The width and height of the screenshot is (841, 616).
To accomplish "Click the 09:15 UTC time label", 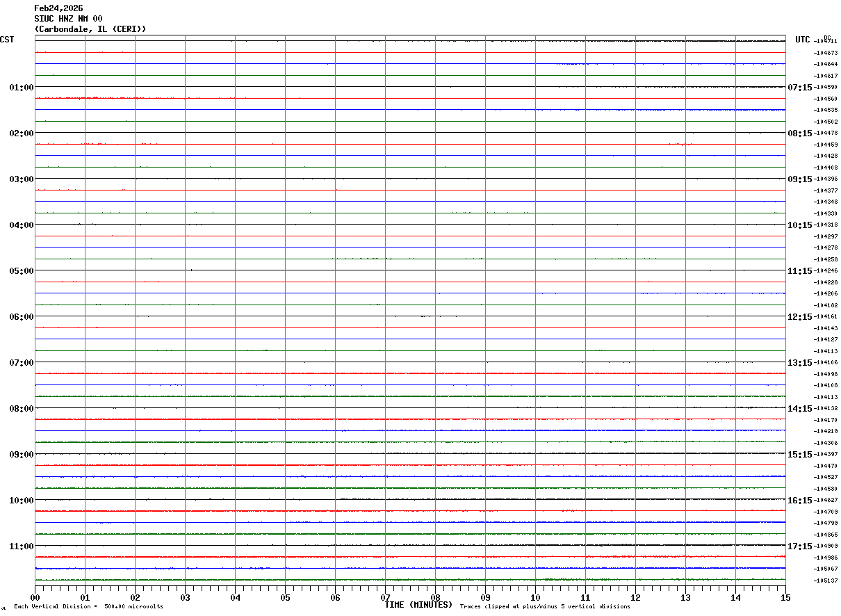I will click(799, 179).
